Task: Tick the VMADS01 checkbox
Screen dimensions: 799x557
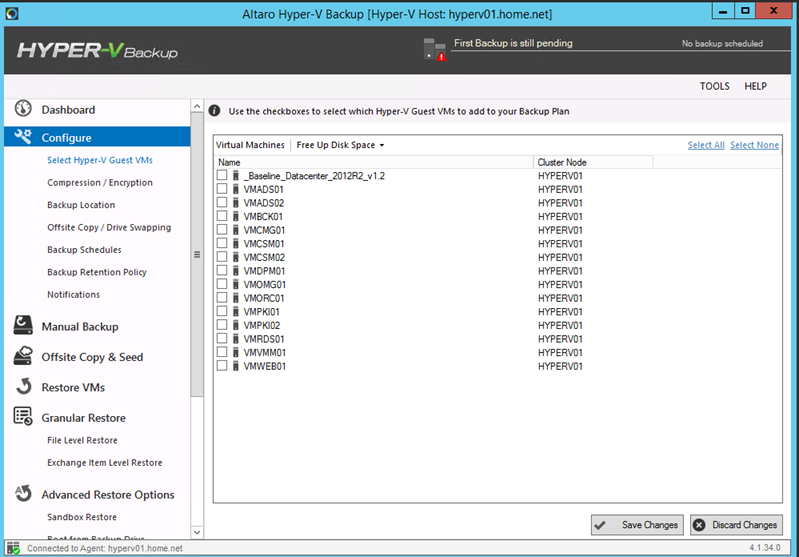Action: (222, 189)
